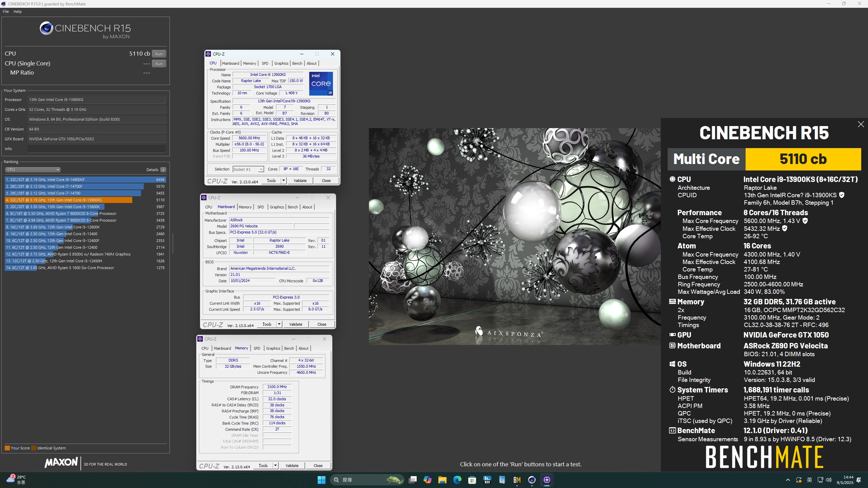Open File Explorer from the taskbar
This screenshot has width=868, height=488.
coord(442,480)
